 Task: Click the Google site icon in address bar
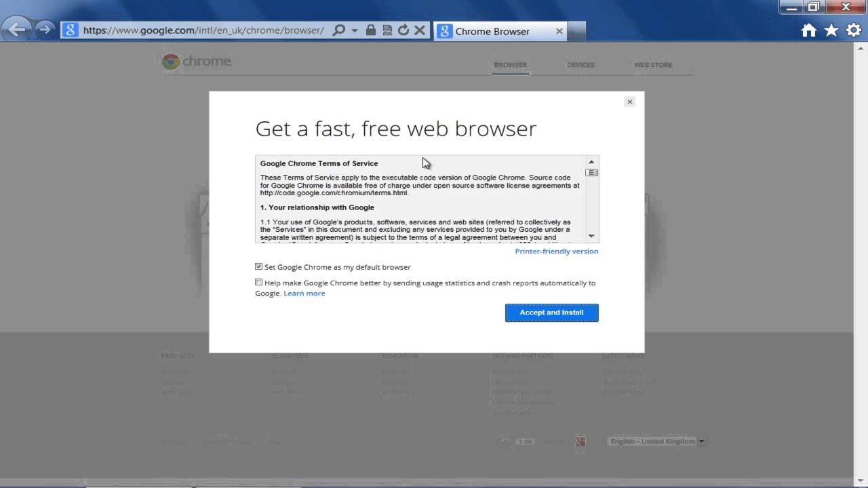(x=69, y=30)
